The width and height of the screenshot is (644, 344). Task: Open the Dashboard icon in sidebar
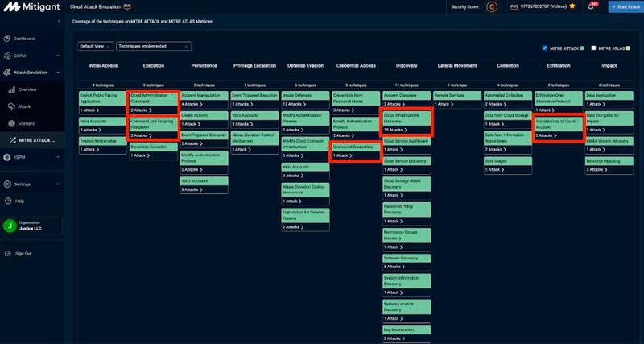click(7, 39)
